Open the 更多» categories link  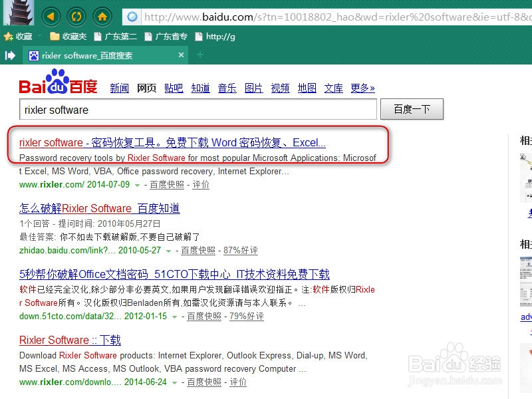[x=362, y=88]
